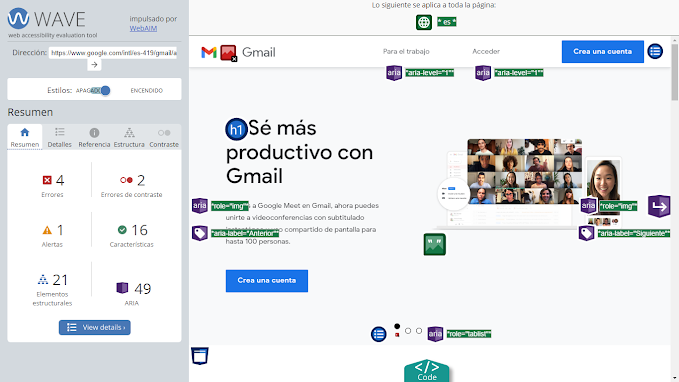Click the purple skip-arrow icon at right
The width and height of the screenshot is (679, 382).
(659, 206)
